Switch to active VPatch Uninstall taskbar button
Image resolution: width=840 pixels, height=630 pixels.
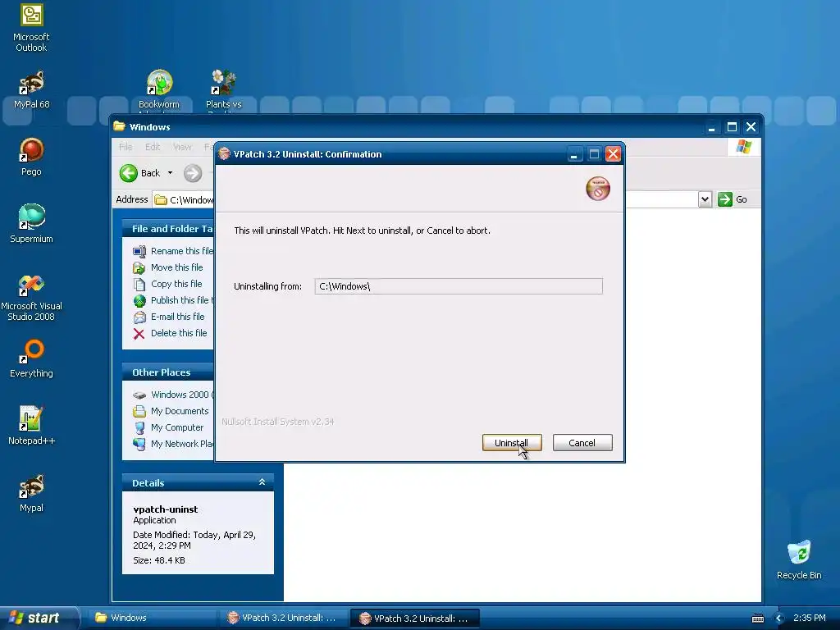(414, 619)
